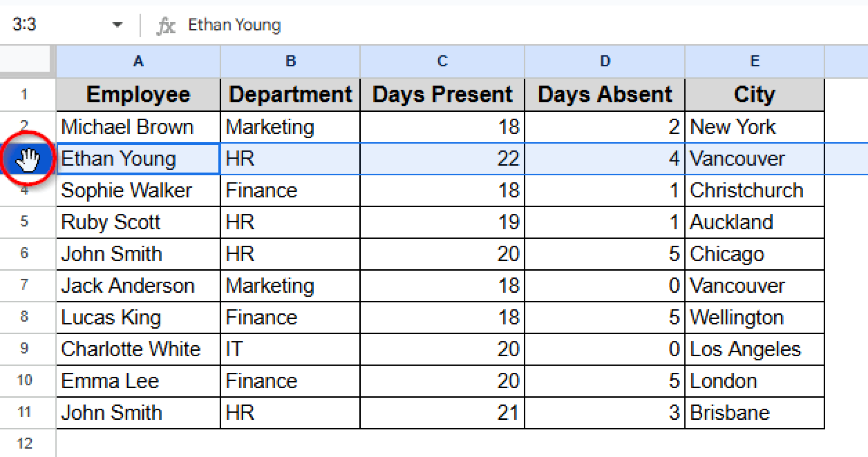Select the Charlotte White cell
This screenshot has height=457, width=868.
138,349
